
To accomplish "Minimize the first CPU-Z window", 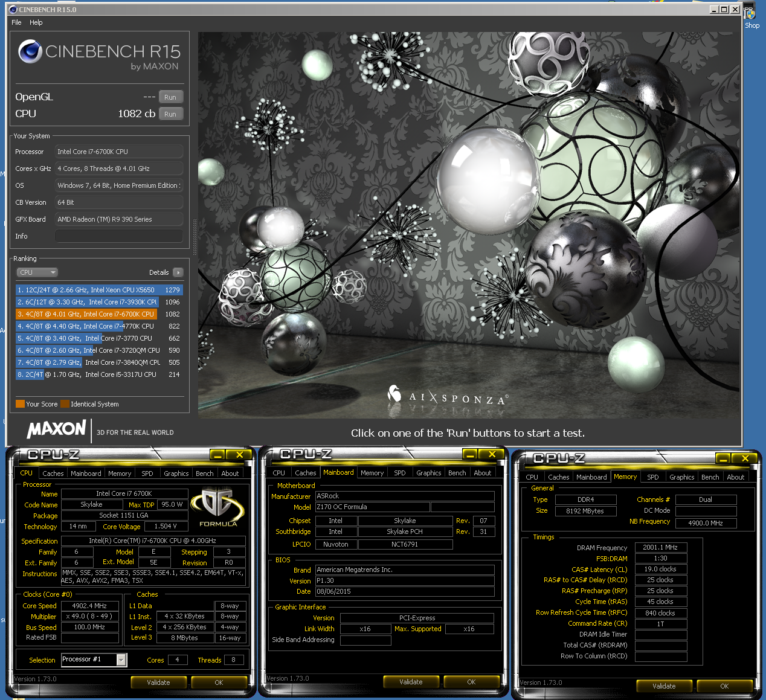I will coord(217,455).
